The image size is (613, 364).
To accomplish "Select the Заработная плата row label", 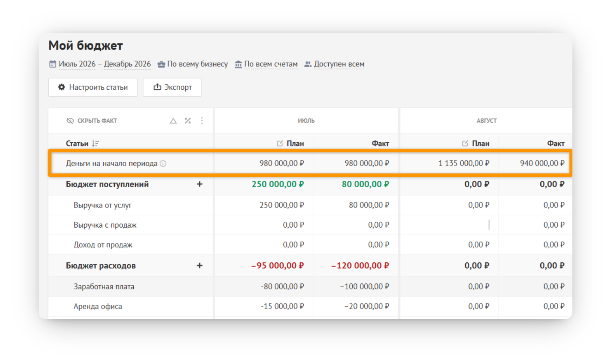I will click(x=104, y=287).
